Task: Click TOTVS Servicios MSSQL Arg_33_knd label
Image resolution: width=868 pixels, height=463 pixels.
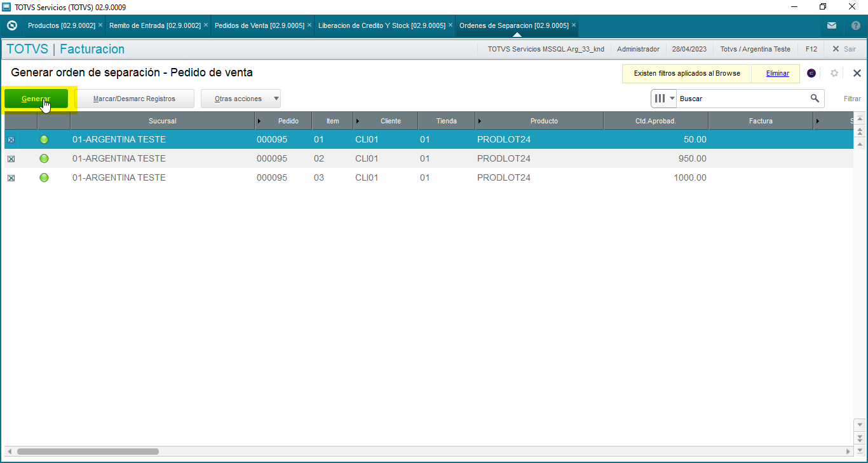Action: click(546, 49)
